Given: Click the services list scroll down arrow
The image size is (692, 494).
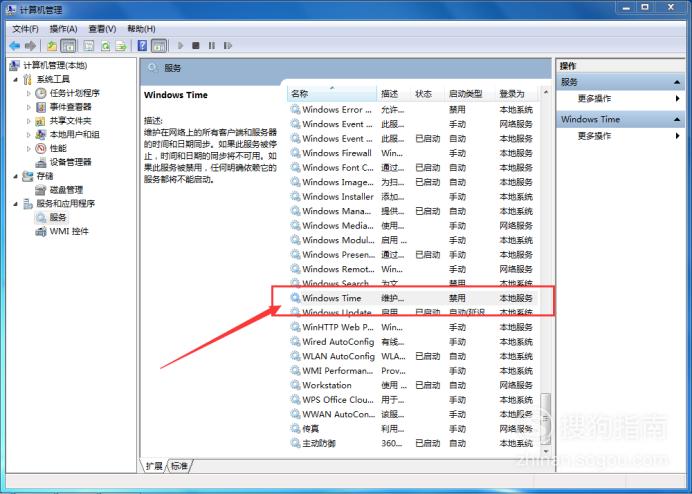Looking at the screenshot, I should pos(546,451).
